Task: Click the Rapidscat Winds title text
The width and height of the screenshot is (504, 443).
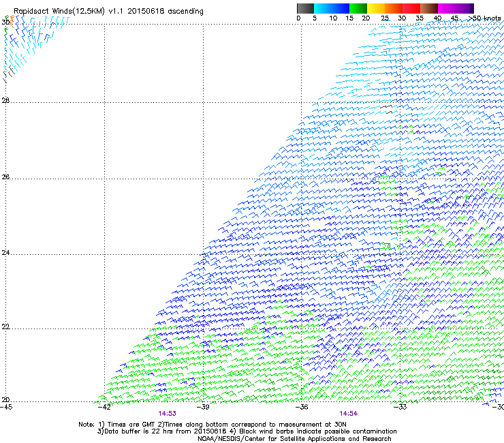Action: [x=108, y=12]
